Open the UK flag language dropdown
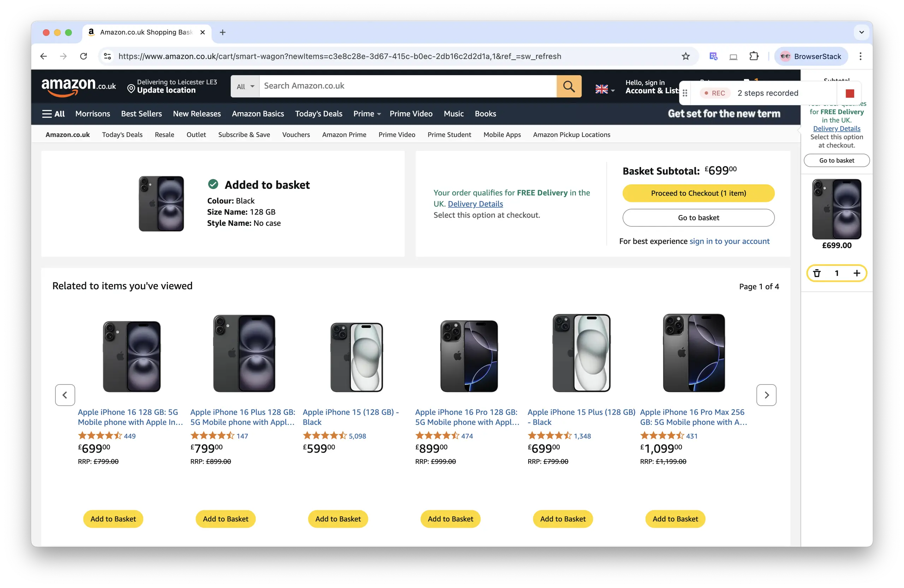Viewport: 904px width, 588px height. pos(605,90)
